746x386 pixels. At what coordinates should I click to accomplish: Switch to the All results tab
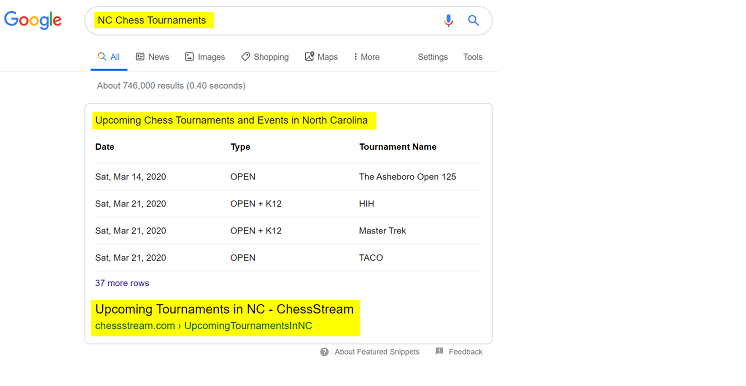click(x=109, y=57)
